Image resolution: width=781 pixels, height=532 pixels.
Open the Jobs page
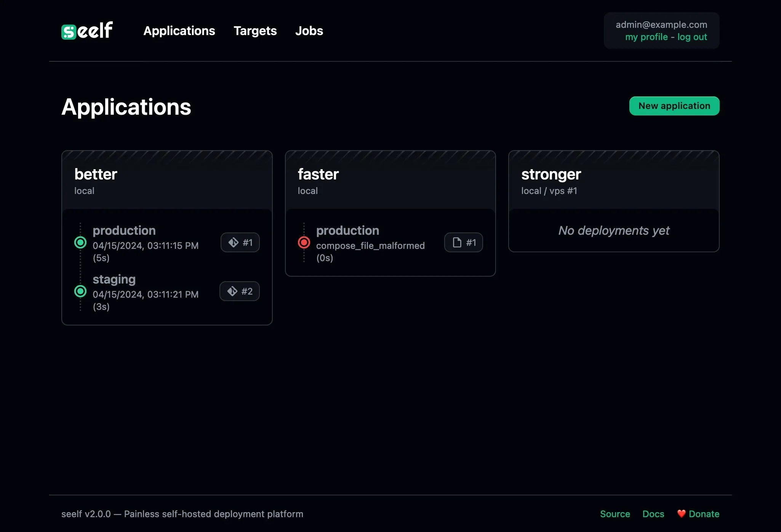309,31
